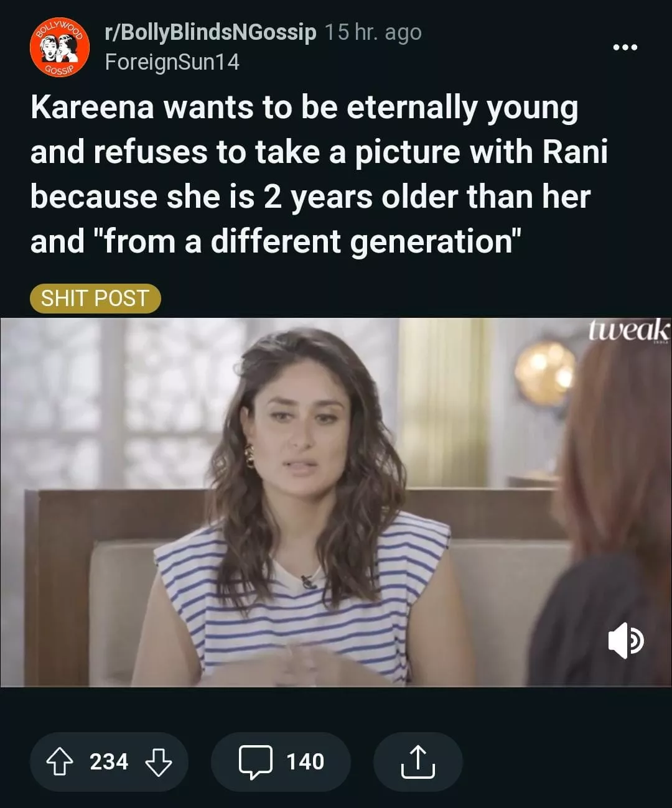Image resolution: width=672 pixels, height=808 pixels.
Task: Tap the share upload icon
Action: 418,761
